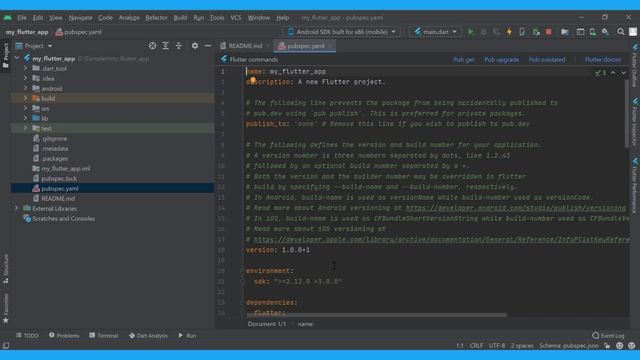Open Project panel settings gear
The height and width of the screenshot is (360, 640).
(x=195, y=46)
